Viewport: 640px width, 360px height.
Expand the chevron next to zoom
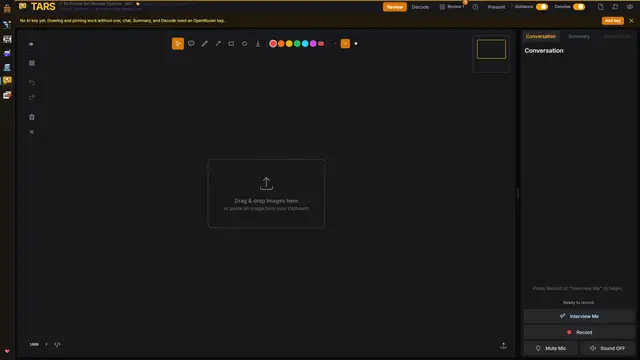coord(46,344)
